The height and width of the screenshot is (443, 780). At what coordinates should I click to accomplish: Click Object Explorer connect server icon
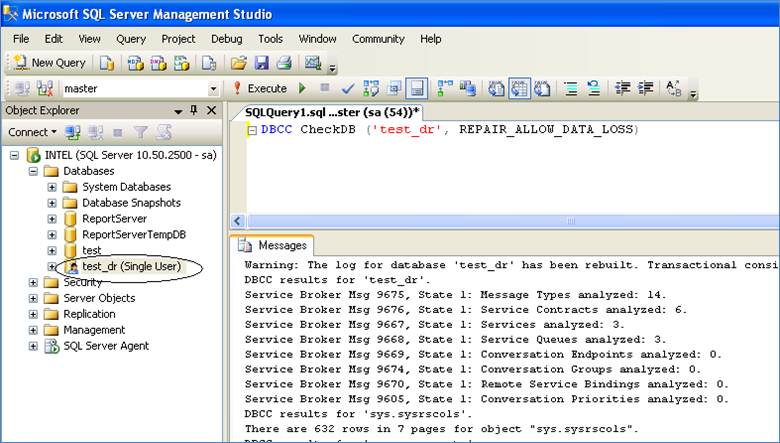(73, 132)
